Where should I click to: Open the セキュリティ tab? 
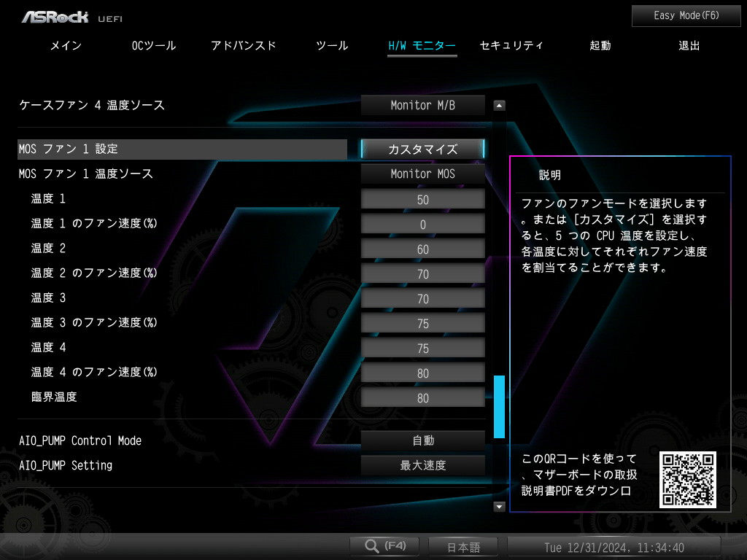pos(511,46)
